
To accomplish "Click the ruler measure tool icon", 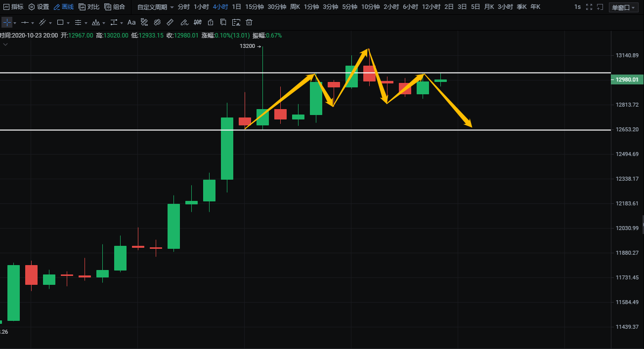I will pos(170,23).
